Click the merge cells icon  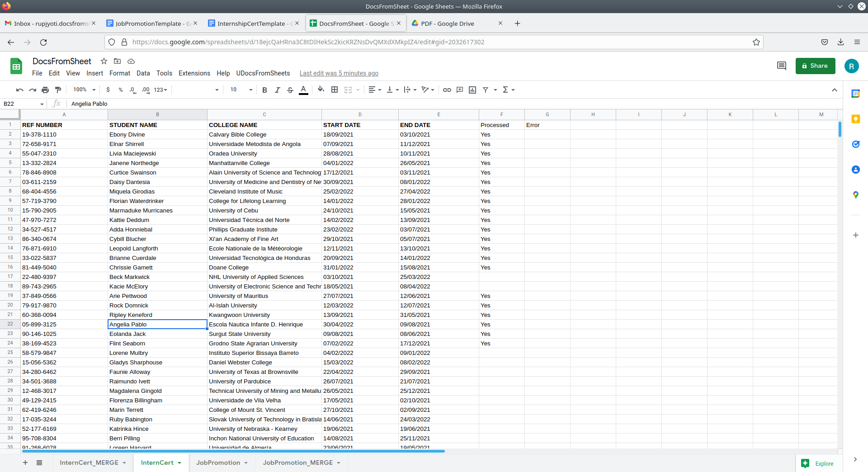click(348, 90)
